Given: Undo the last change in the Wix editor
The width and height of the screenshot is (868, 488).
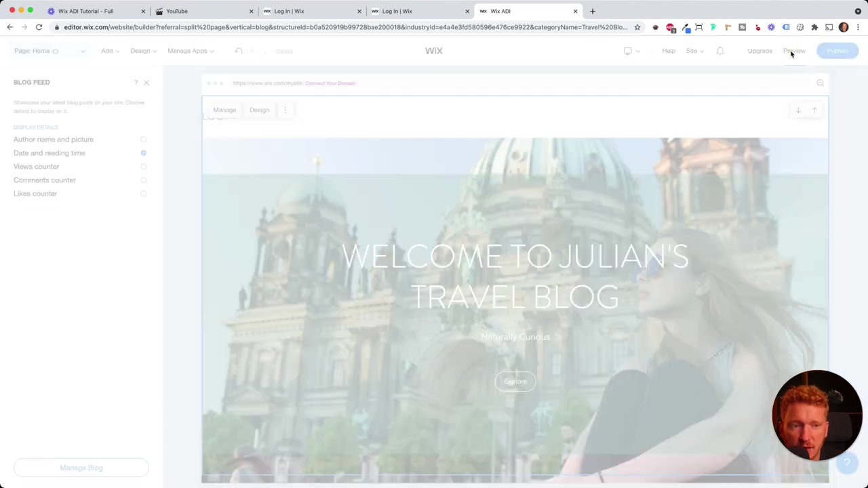Looking at the screenshot, I should click(x=239, y=51).
